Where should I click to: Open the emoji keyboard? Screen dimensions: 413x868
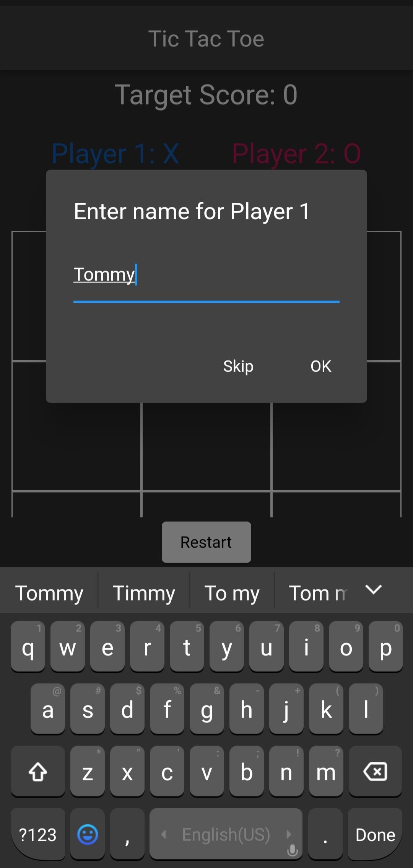pos(88,834)
